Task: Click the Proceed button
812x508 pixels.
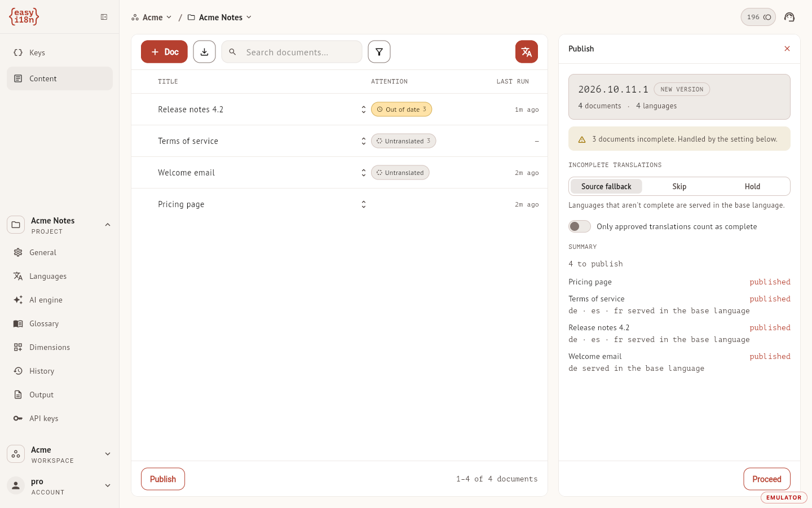Action: (767, 479)
